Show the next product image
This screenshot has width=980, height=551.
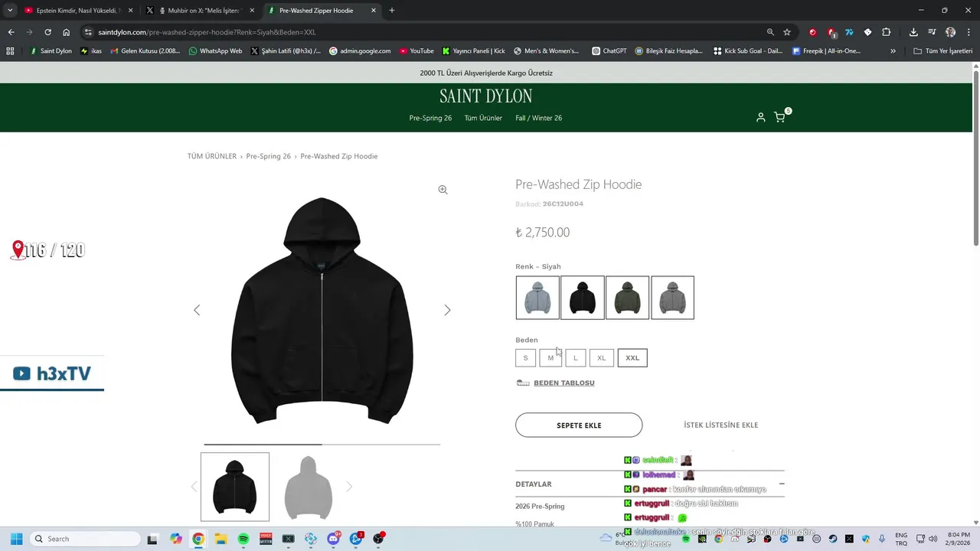pyautogui.click(x=447, y=310)
